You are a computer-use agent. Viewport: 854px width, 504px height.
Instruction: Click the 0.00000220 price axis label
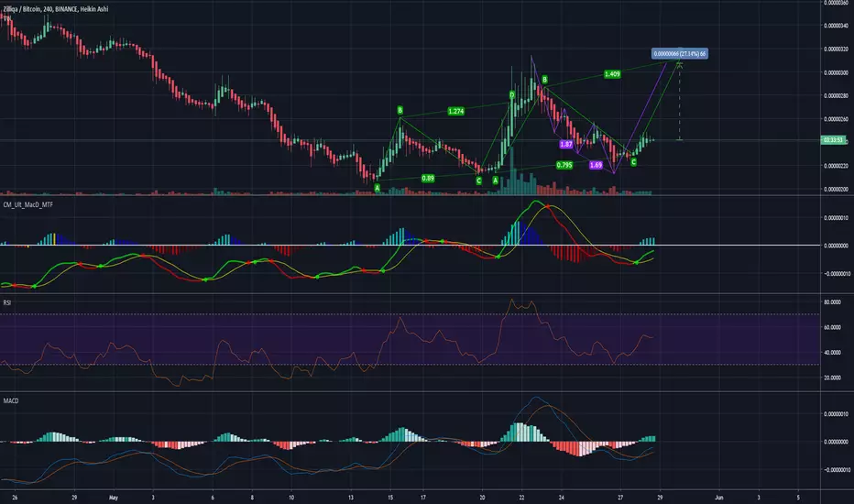point(836,166)
